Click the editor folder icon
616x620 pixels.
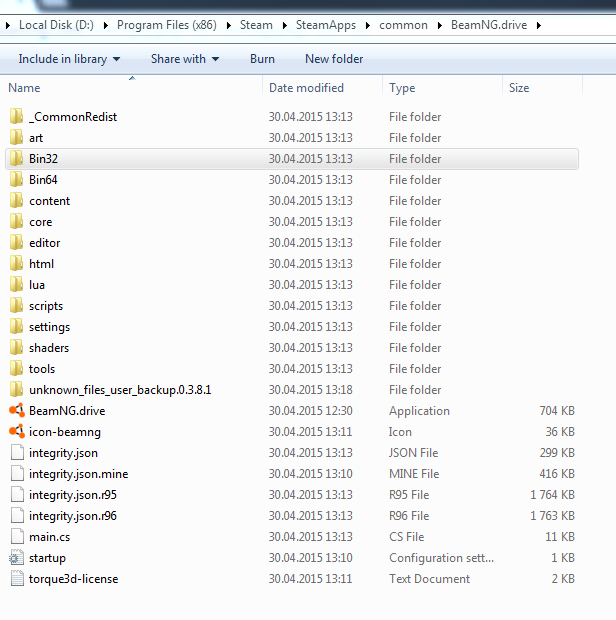coord(17,242)
